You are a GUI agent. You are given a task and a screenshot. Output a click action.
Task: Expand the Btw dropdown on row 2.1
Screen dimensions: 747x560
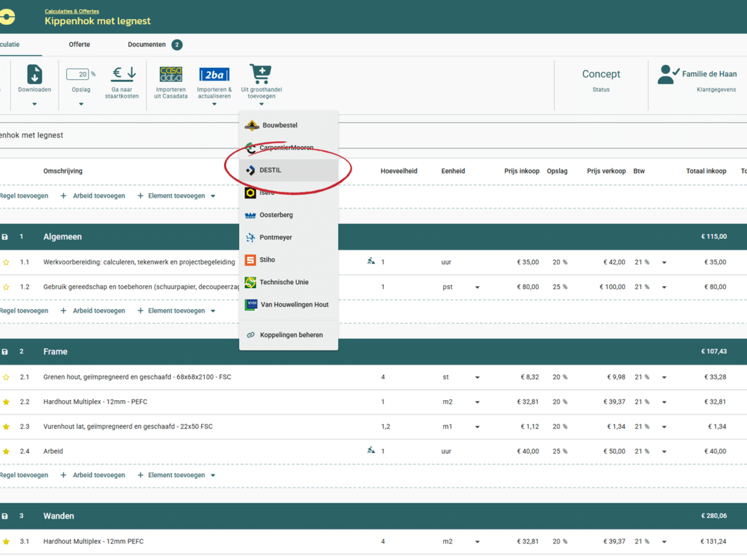pos(663,376)
